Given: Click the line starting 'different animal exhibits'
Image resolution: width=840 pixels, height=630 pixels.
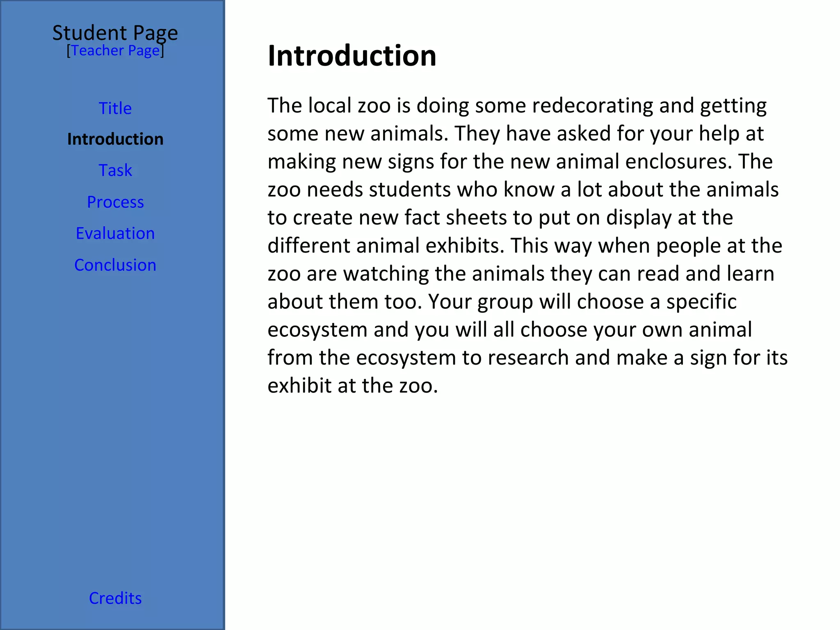Looking at the screenshot, I should (x=525, y=246).
